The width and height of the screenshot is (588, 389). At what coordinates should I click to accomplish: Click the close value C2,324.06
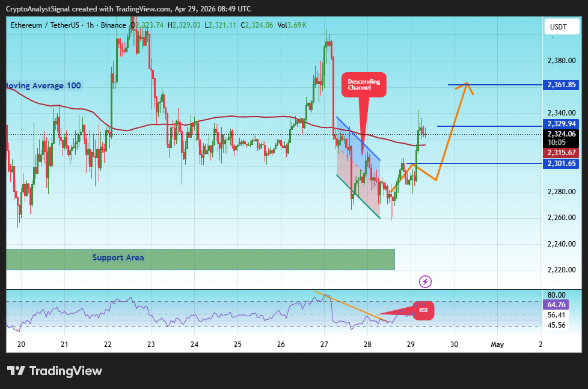click(x=257, y=25)
